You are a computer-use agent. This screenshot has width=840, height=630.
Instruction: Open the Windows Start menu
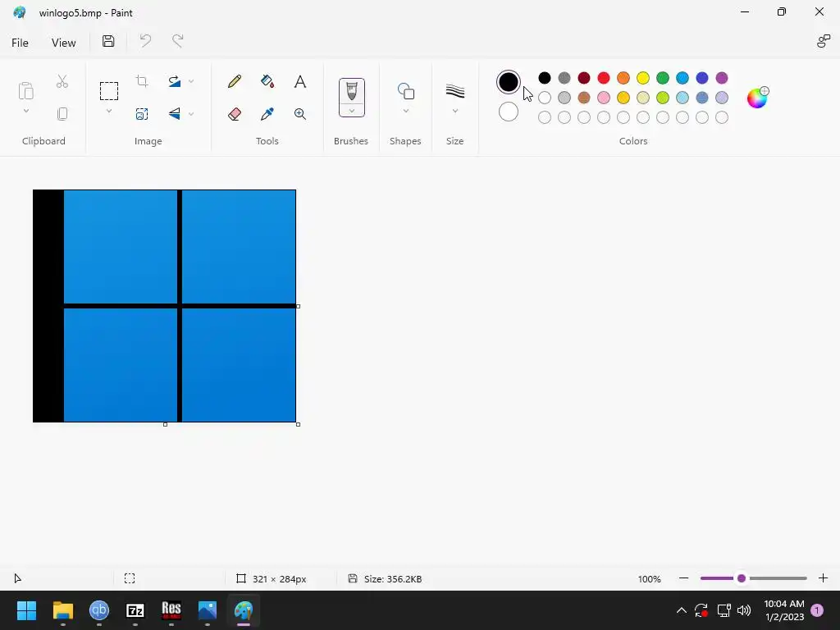coord(26,610)
